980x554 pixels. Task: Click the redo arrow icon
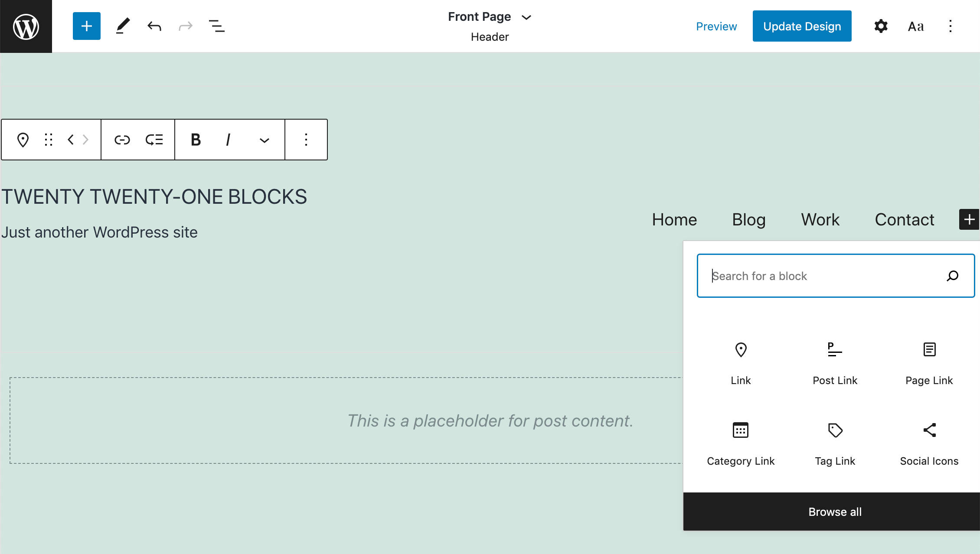pyautogui.click(x=185, y=26)
